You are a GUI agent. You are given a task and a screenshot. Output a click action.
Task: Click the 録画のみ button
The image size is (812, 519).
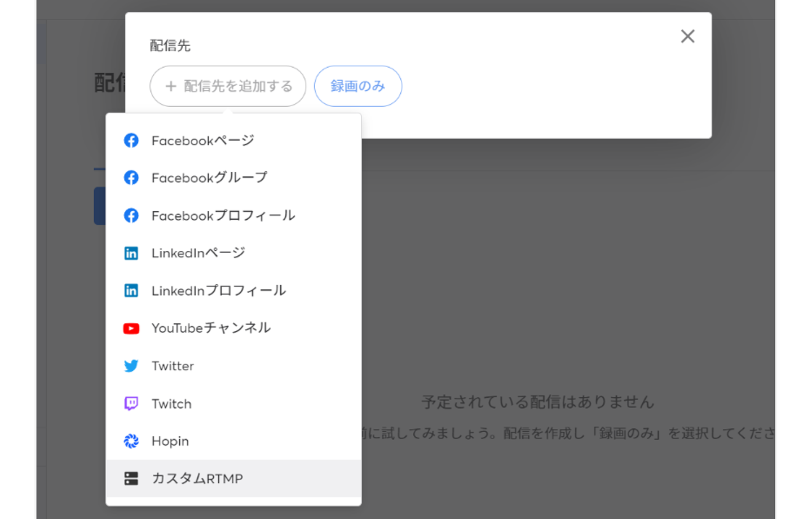pos(358,86)
